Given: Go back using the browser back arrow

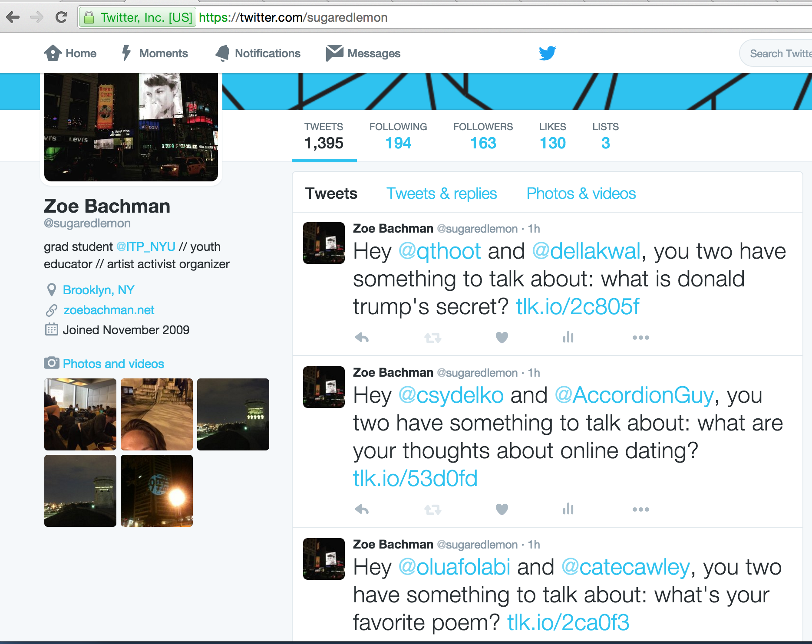Looking at the screenshot, I should pos(13,17).
